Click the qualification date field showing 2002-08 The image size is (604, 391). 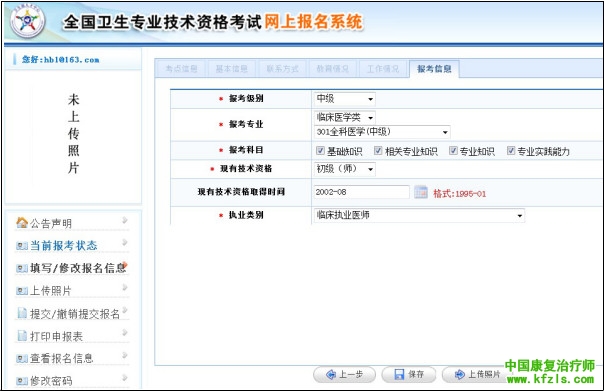click(x=361, y=192)
